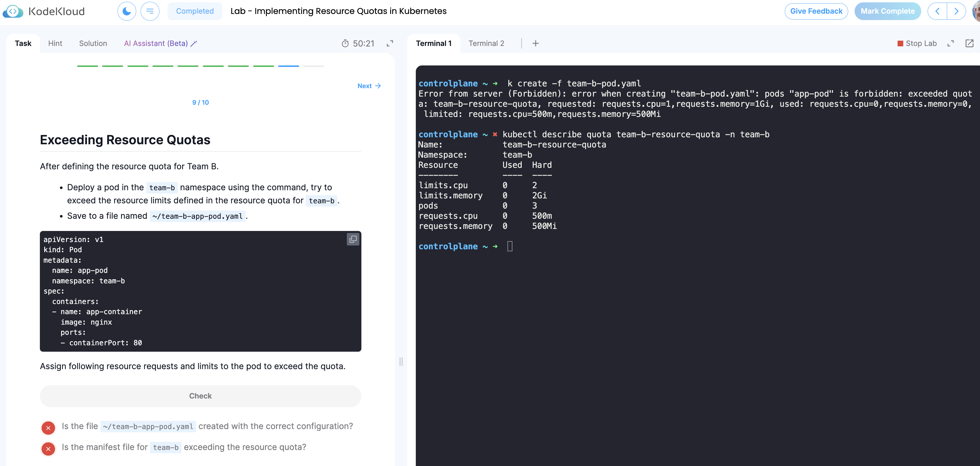Image resolution: width=980 pixels, height=466 pixels.
Task: Go to previous lesson chevron
Action: [938, 11]
